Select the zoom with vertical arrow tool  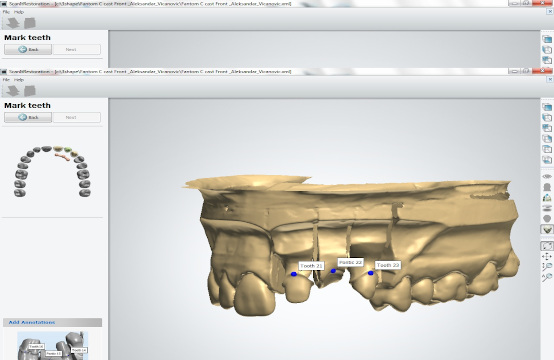pyautogui.click(x=547, y=267)
